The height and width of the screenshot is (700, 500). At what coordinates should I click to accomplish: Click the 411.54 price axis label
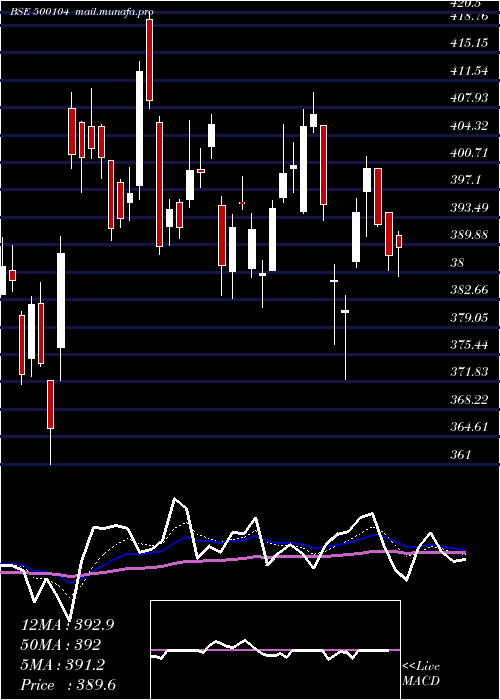[x=469, y=71]
